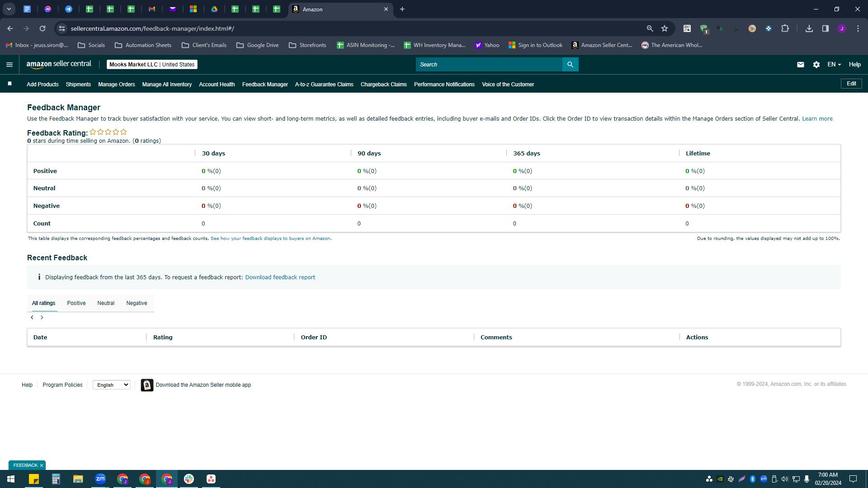Select the All ratings tab
This screenshot has height=488, width=868.
(x=44, y=303)
